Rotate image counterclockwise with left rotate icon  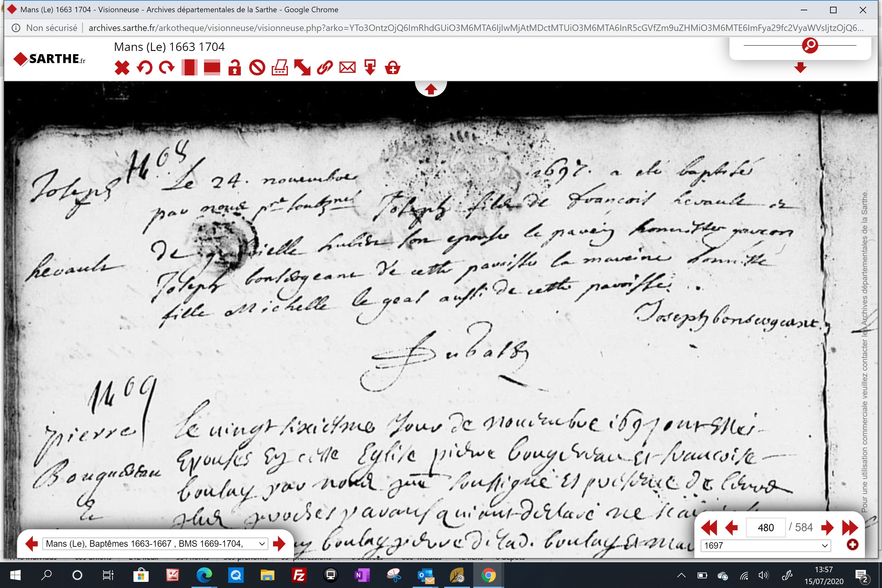pos(144,68)
